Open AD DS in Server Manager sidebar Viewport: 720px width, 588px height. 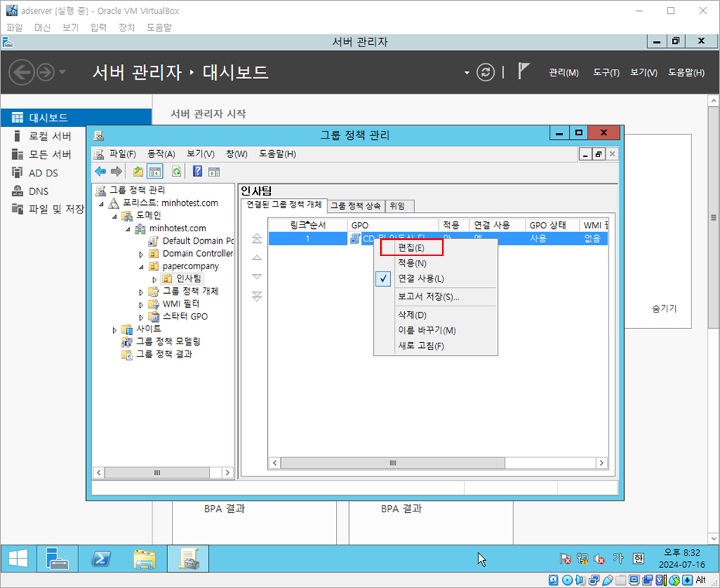[x=43, y=173]
